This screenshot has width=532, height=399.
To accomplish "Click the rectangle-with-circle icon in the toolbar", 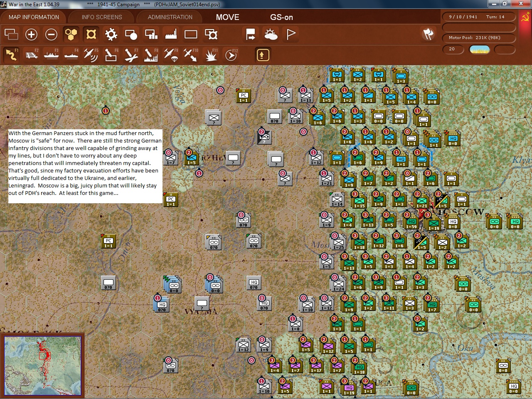I will pos(131,34).
